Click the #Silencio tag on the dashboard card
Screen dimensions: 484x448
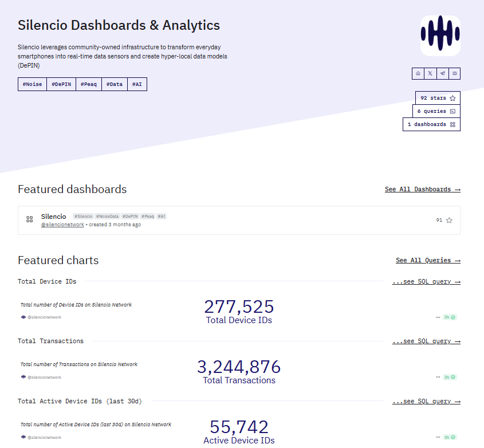(84, 217)
